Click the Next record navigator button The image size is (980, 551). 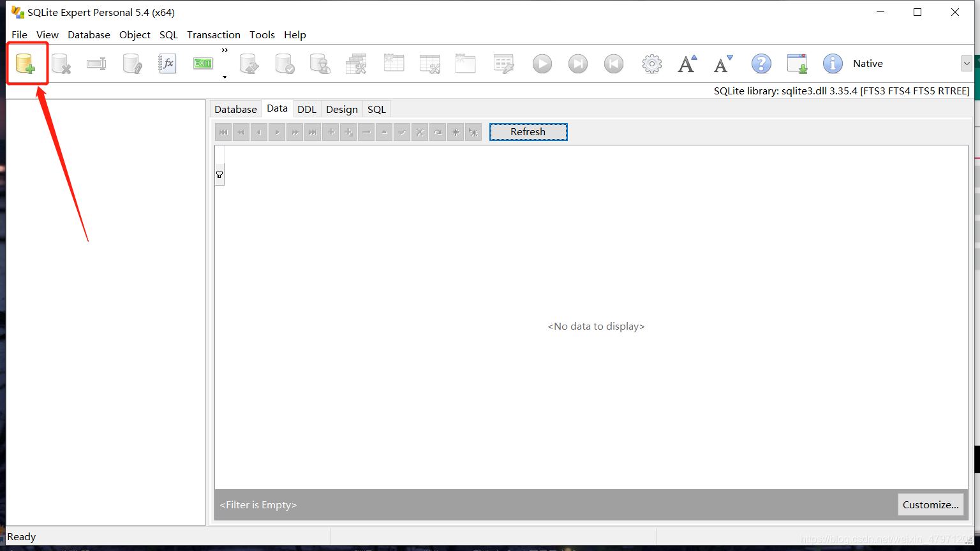click(277, 132)
